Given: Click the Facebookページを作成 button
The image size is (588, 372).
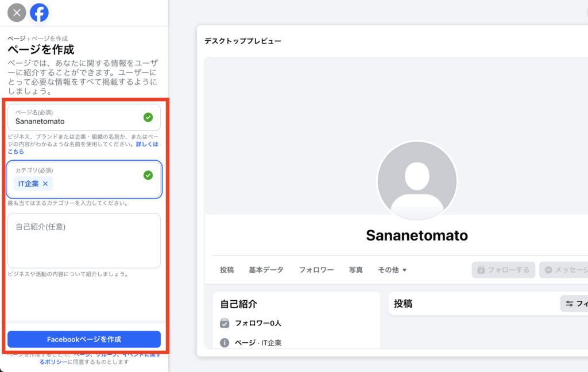Looking at the screenshot, I should (x=84, y=339).
